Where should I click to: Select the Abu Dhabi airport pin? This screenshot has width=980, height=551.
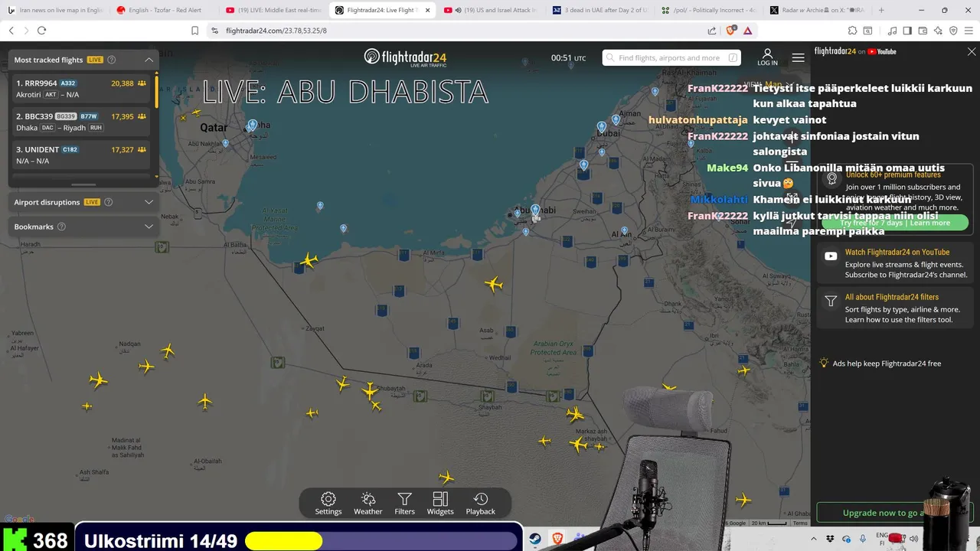535,210
